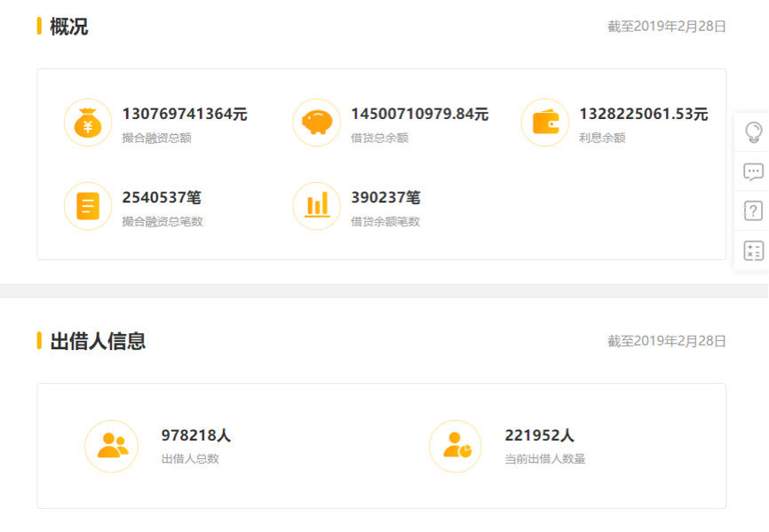Click the 1328225061.53元 interest balance value

(643, 114)
